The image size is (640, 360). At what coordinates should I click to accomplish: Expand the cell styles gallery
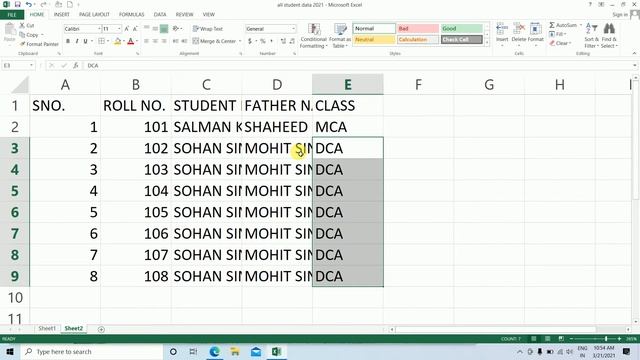pos(487,42)
